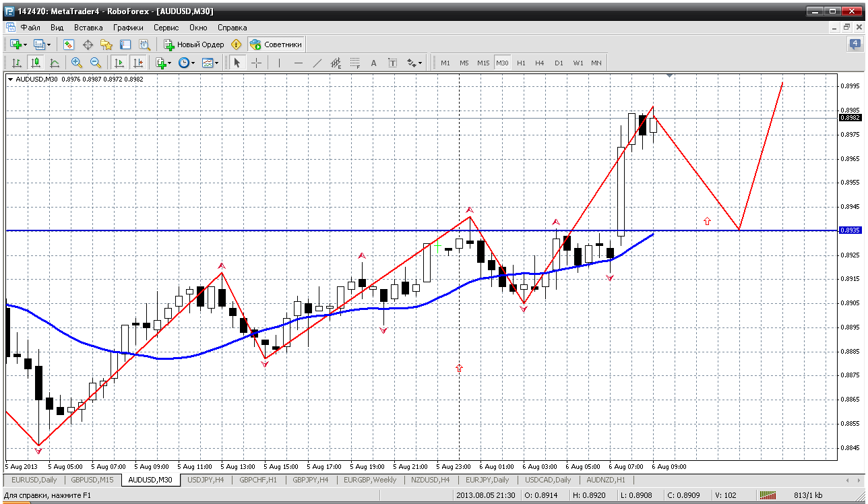Open the Вид menu

tap(57, 28)
